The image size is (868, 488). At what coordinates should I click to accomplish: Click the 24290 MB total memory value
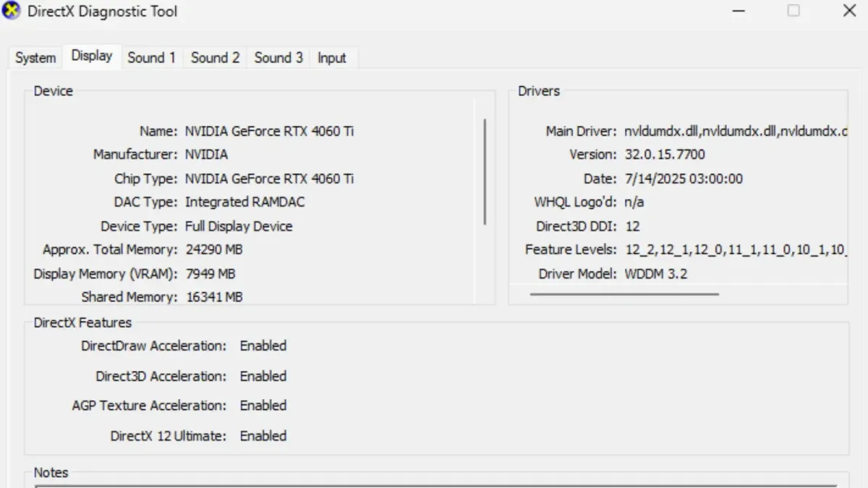pos(214,249)
